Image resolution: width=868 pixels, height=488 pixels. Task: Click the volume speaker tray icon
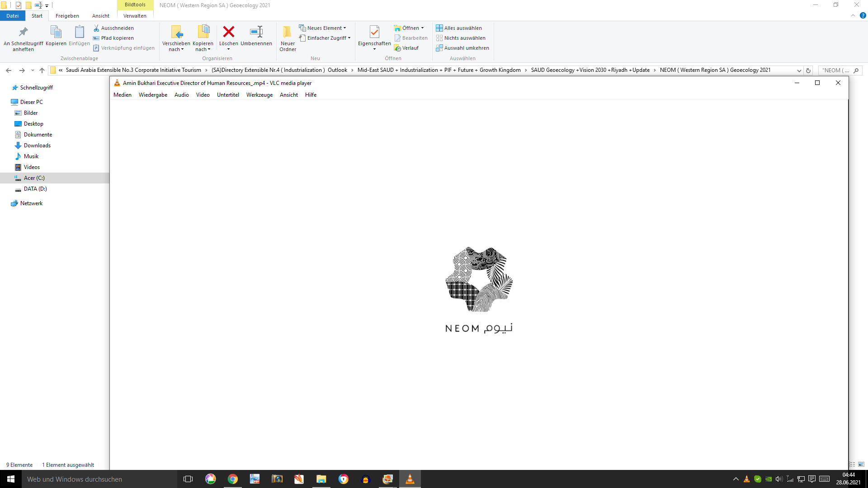pyautogui.click(x=779, y=479)
